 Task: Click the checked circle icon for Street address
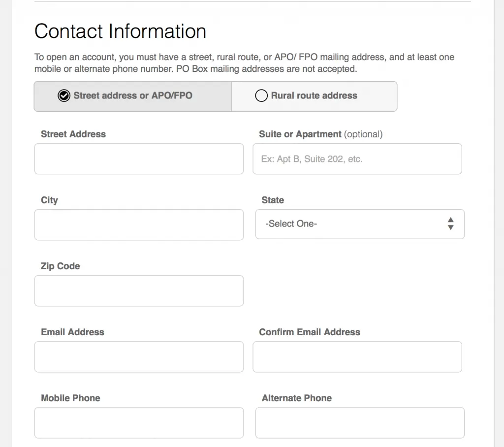pos(64,96)
